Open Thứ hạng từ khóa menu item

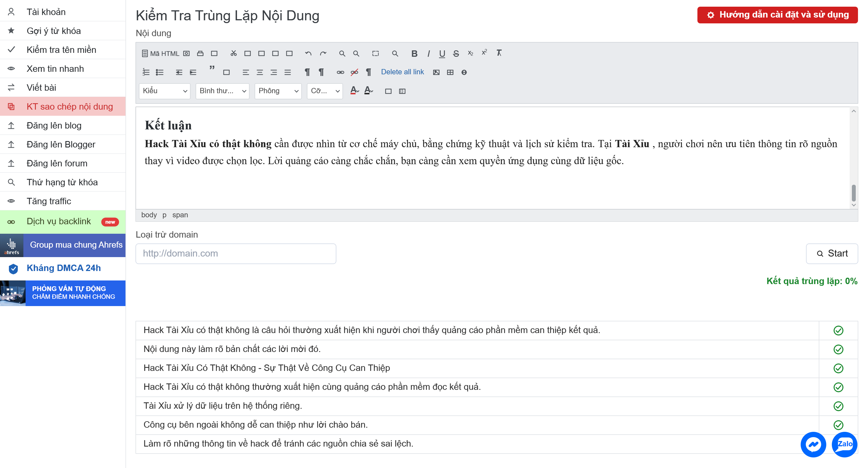coord(63,182)
